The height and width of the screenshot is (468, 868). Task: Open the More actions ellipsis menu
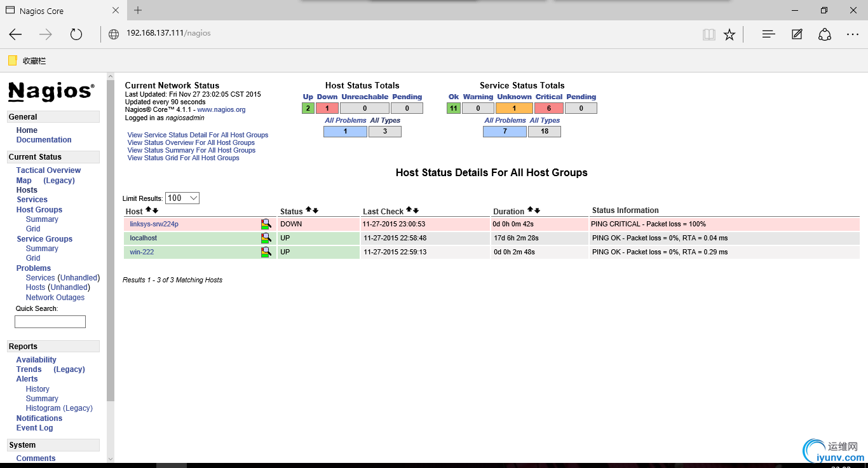[x=853, y=34]
